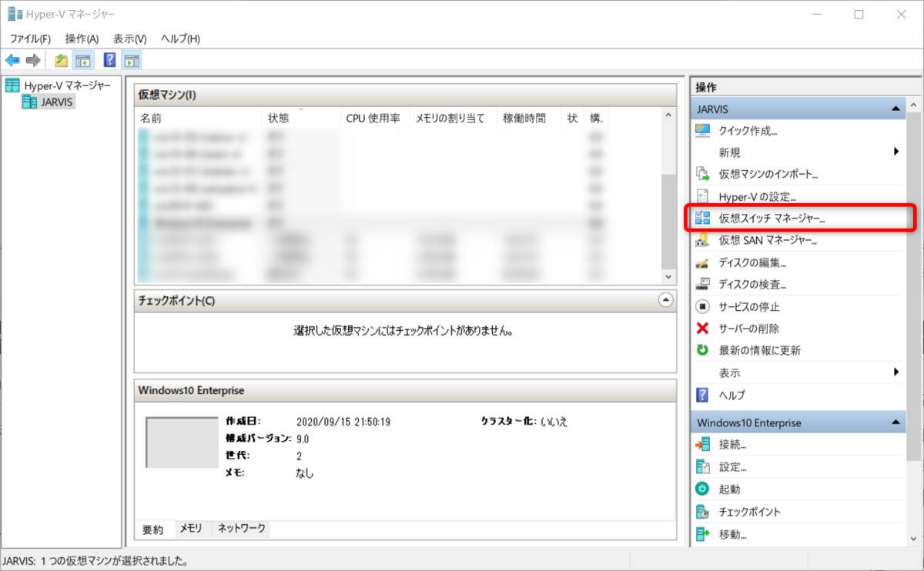Image resolution: width=924 pixels, height=571 pixels.
Task: Click the Forward arrow toolbar icon
Action: tap(33, 60)
